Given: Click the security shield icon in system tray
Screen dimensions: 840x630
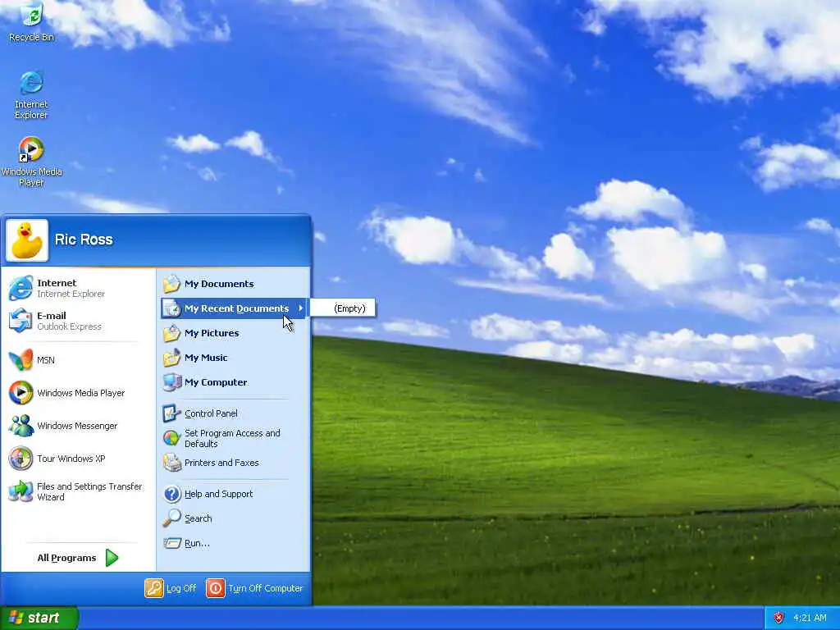Looking at the screenshot, I should (x=779, y=619).
